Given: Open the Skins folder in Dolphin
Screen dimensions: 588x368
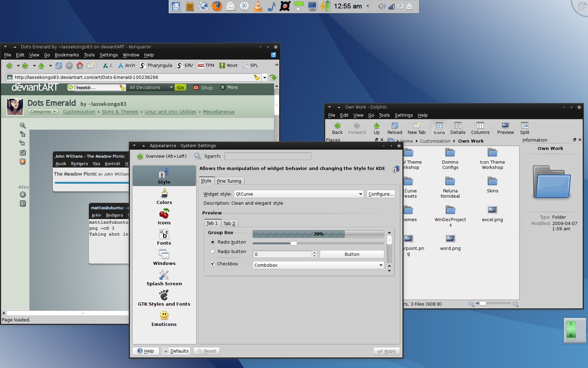Looking at the screenshot, I should coord(492,185).
